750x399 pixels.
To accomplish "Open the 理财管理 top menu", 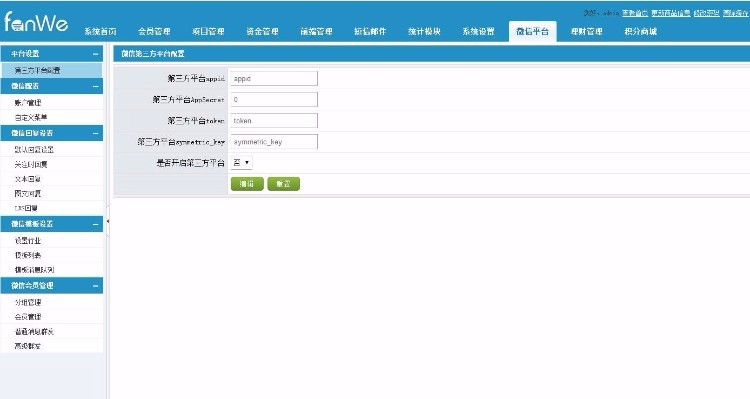I will pyautogui.click(x=586, y=32).
